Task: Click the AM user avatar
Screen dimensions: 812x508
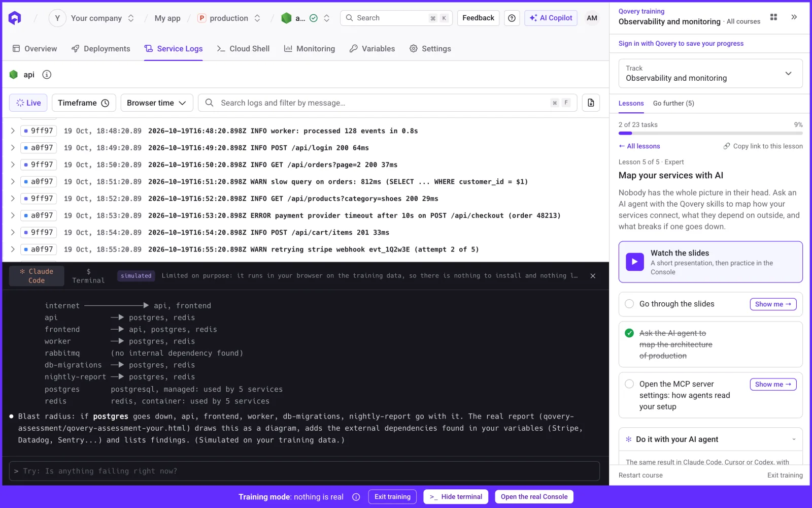Action: click(592, 18)
